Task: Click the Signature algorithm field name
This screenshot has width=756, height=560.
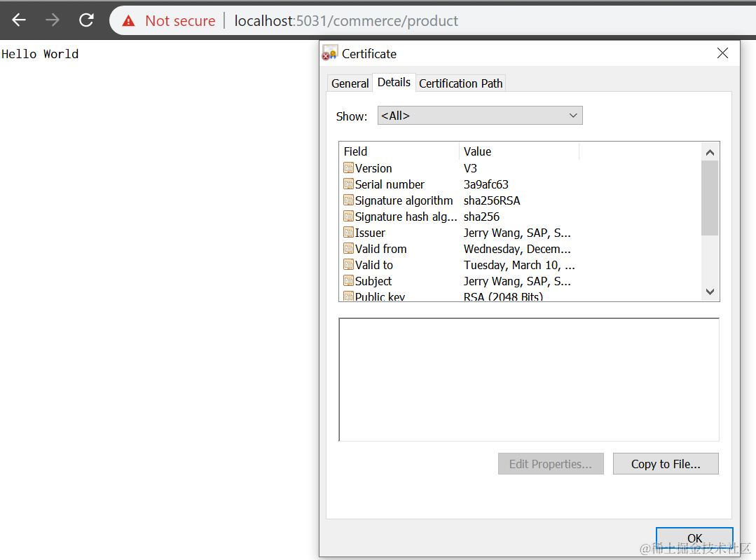Action: pyautogui.click(x=404, y=200)
